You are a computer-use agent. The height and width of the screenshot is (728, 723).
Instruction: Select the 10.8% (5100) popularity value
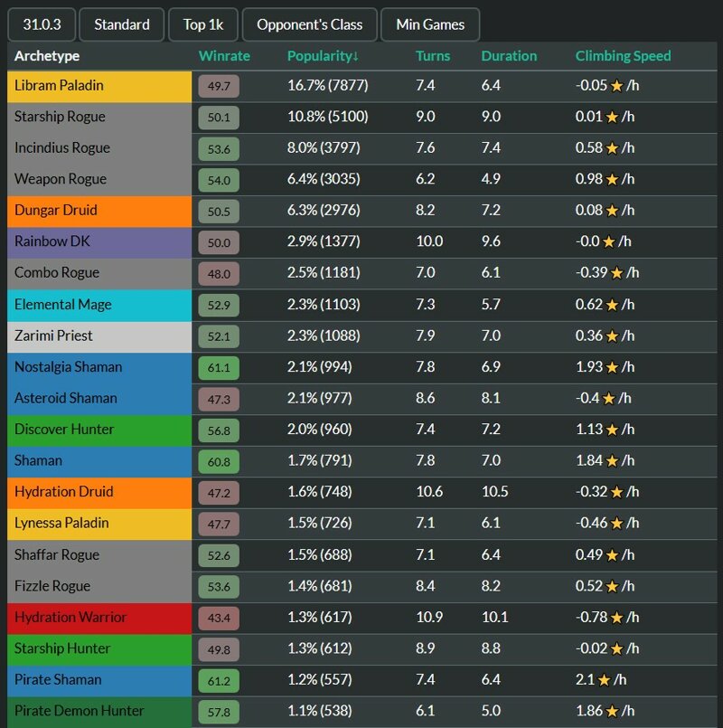click(x=328, y=117)
